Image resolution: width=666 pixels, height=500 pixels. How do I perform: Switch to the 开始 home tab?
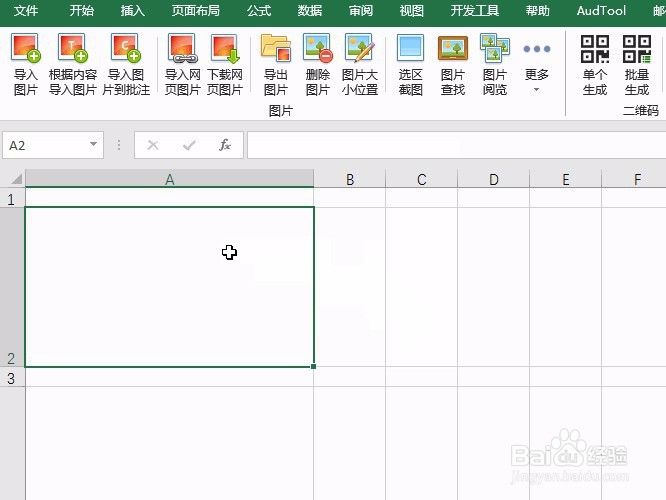point(82,11)
